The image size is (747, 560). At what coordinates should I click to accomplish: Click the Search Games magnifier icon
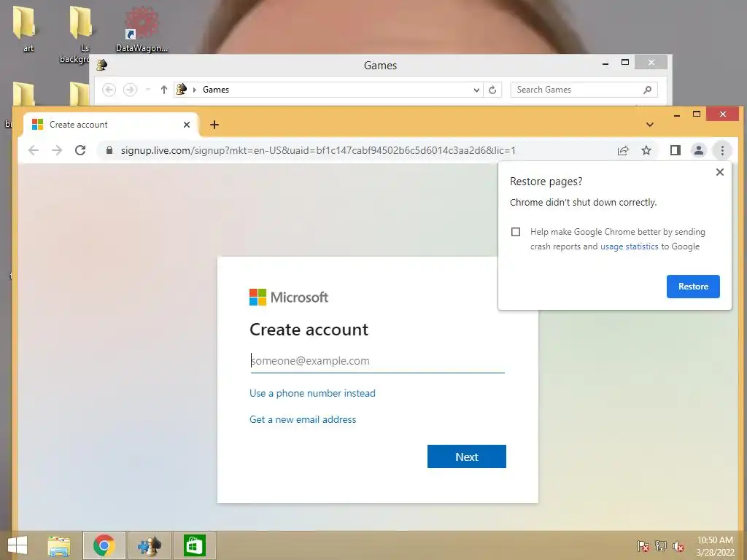[647, 90]
